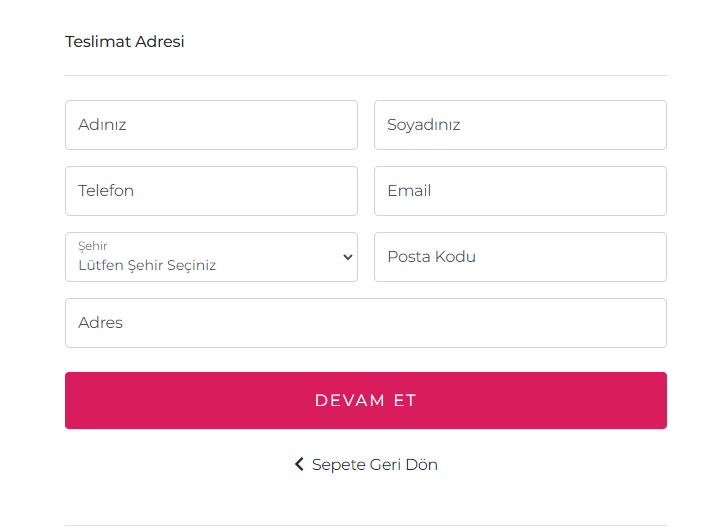Click the Adres placeholder text

100,323
